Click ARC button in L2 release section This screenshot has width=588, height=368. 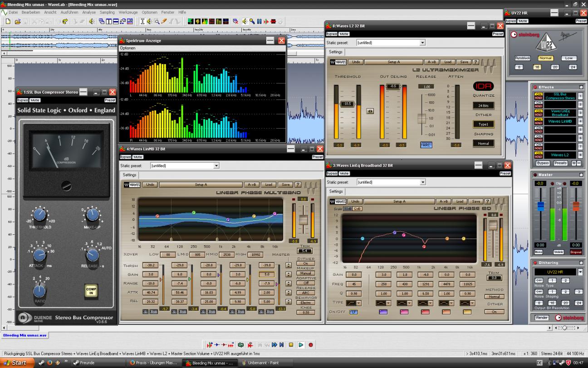point(426,145)
